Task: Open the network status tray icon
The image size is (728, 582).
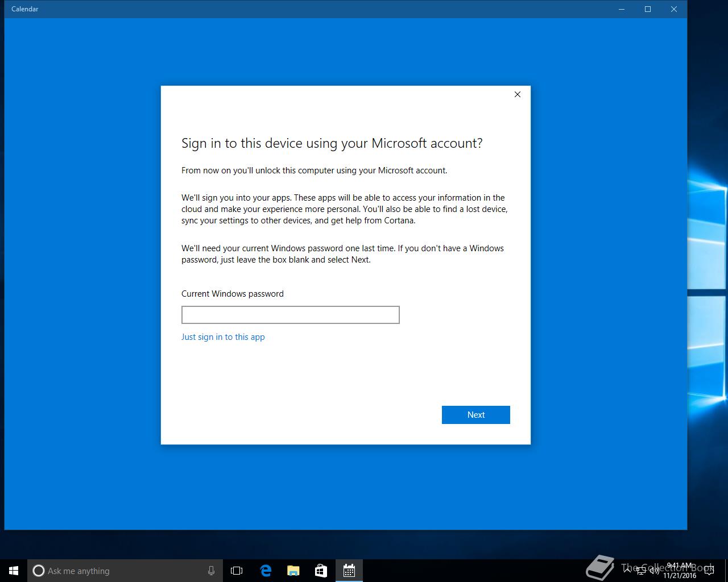Action: point(642,571)
